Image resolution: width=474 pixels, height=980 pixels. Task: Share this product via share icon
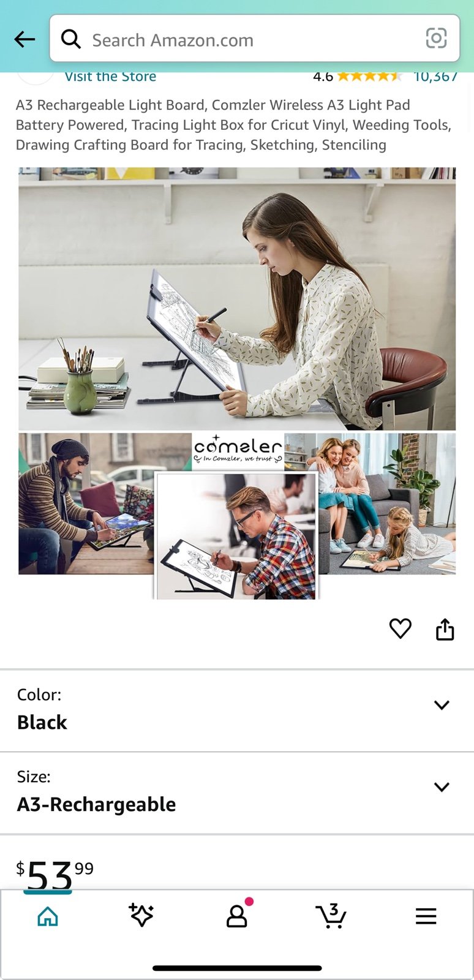445,629
